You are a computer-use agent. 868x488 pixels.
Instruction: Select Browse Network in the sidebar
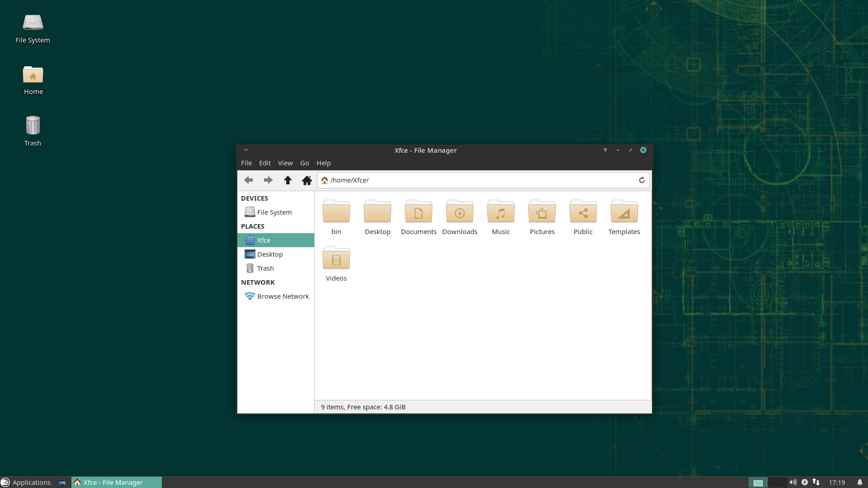(283, 296)
